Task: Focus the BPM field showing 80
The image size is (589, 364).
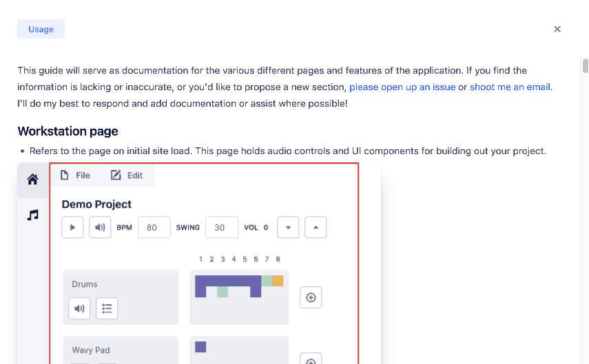Action: point(154,227)
